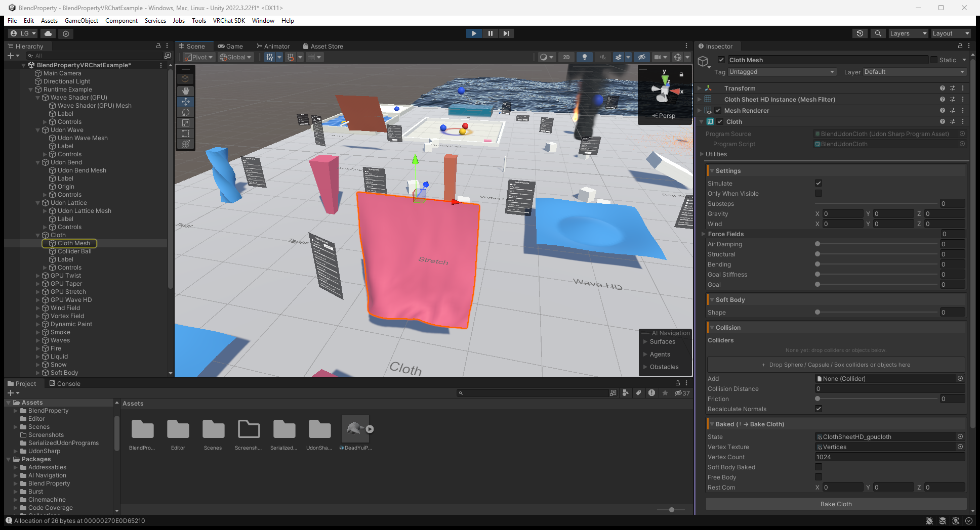Enable Only When Visible checkbox
The width and height of the screenshot is (980, 530).
[x=819, y=193]
